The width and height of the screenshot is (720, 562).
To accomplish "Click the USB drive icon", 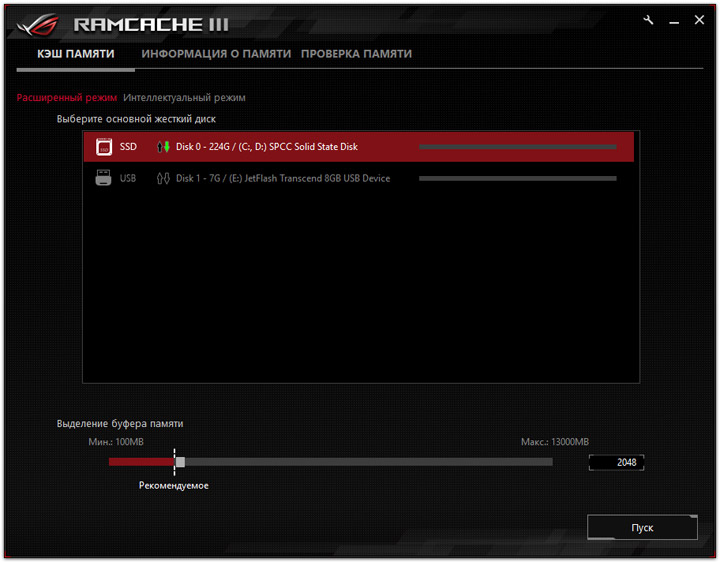I will click(103, 178).
